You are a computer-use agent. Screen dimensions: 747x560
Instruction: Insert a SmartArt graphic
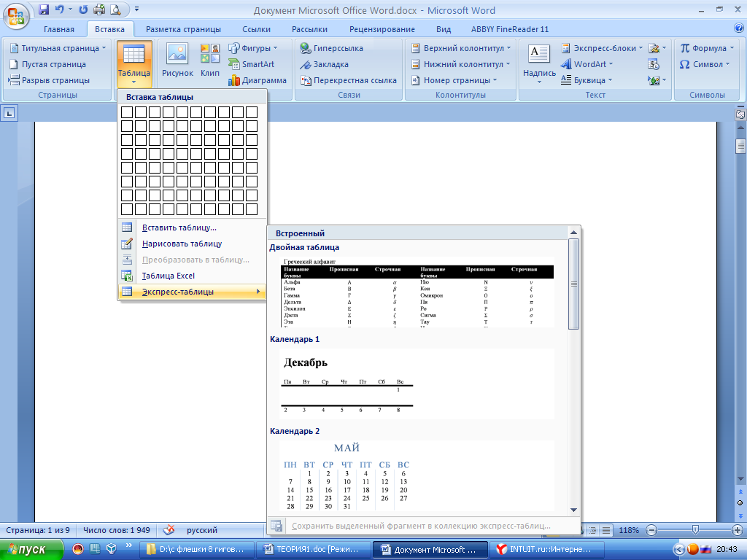click(251, 64)
